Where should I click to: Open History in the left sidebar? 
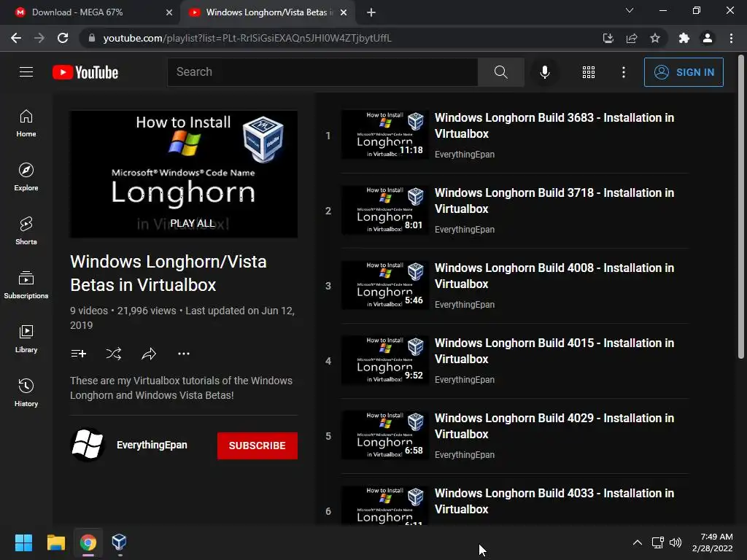pyautogui.click(x=26, y=393)
